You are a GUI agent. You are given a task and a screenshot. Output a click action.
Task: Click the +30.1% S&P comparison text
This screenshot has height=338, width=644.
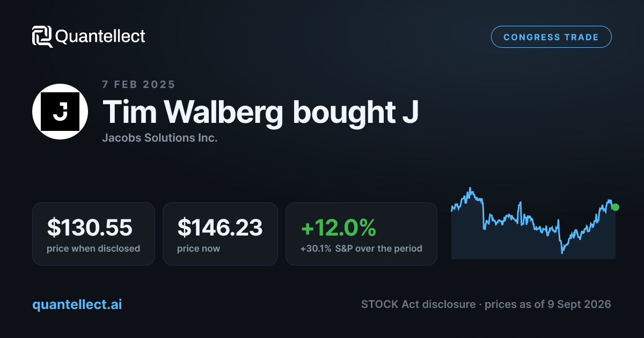(x=361, y=248)
